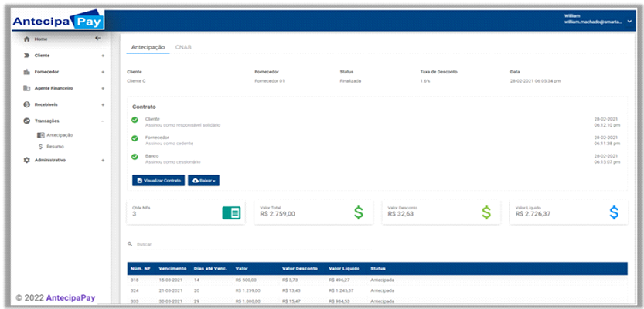Click the blue Valor Líquido dollar icon
The height and width of the screenshot is (309, 644).
tap(613, 212)
